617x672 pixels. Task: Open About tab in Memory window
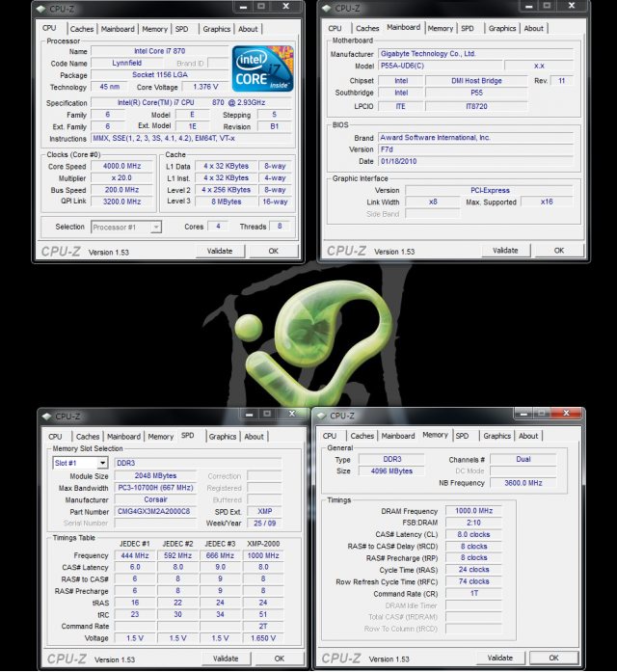coord(528,436)
